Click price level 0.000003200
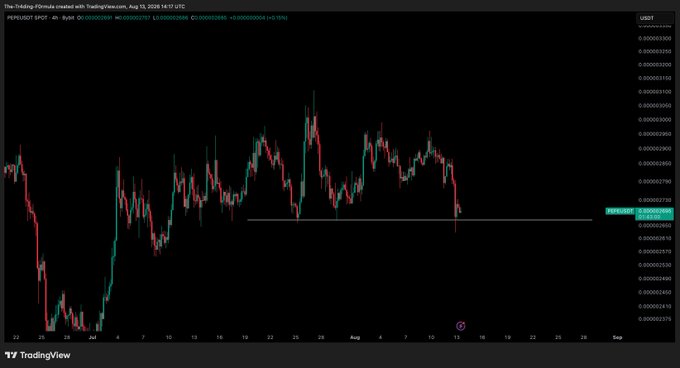This screenshot has width=680, height=368. tap(655, 65)
